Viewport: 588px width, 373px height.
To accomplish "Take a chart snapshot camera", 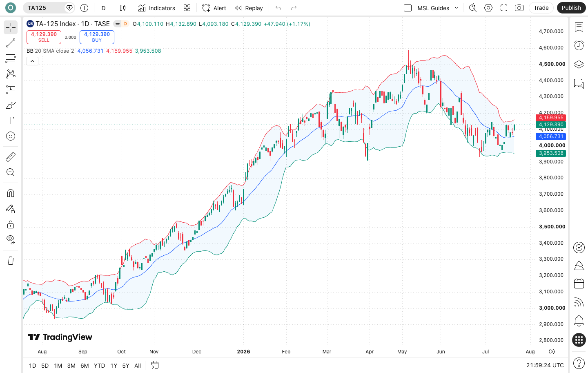I will (x=519, y=8).
